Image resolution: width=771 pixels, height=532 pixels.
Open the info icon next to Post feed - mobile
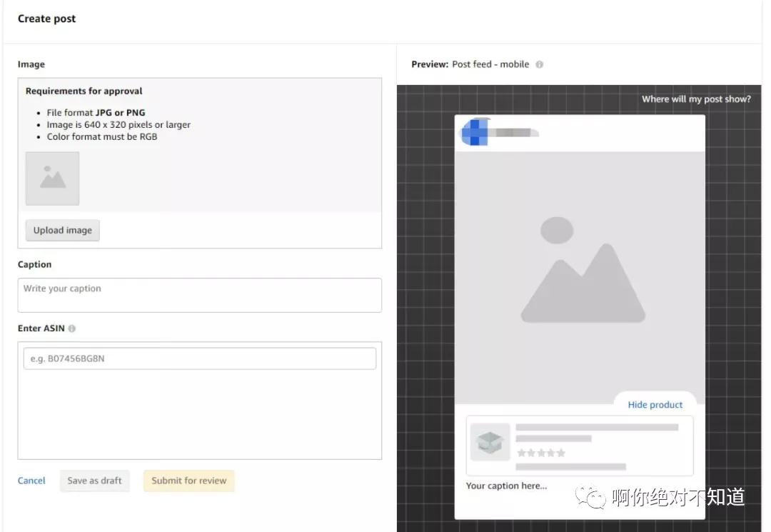[540, 64]
